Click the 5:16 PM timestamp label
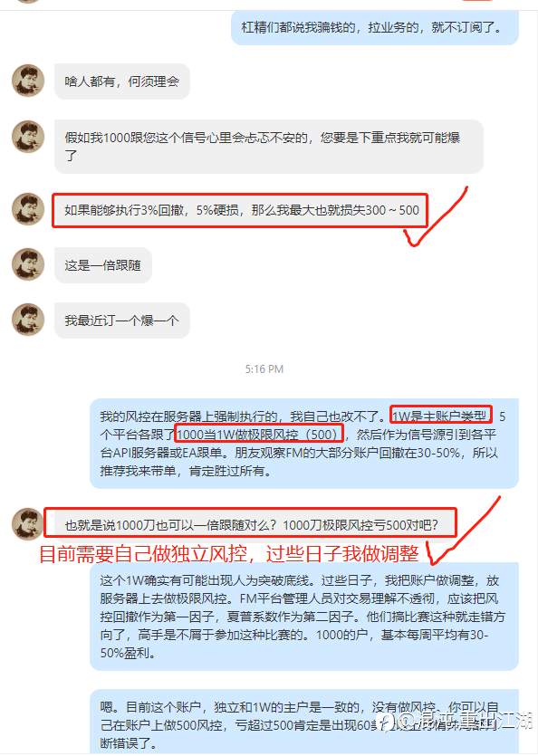Image resolution: width=538 pixels, height=756 pixels. point(264,369)
